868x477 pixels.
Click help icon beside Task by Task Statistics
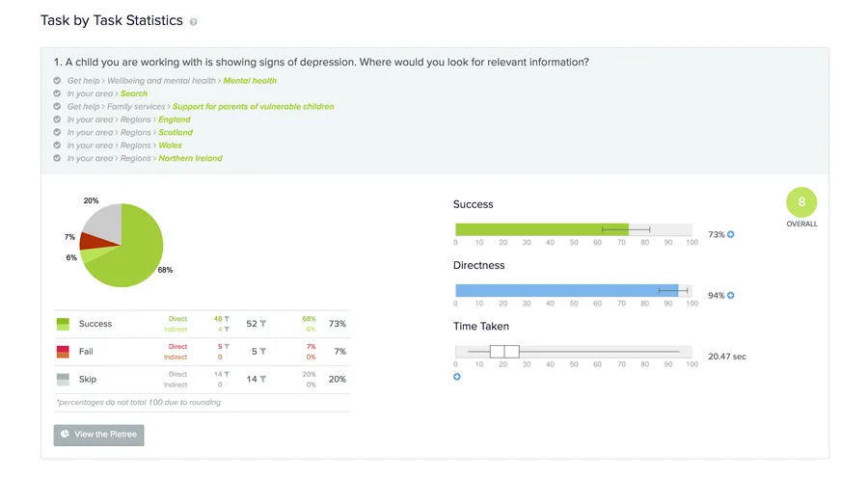coord(194,22)
